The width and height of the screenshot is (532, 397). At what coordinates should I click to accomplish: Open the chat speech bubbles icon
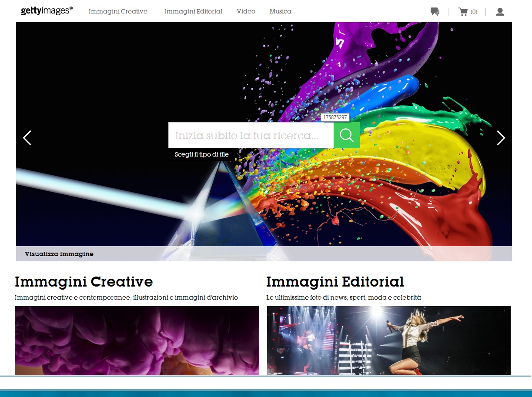pos(435,12)
